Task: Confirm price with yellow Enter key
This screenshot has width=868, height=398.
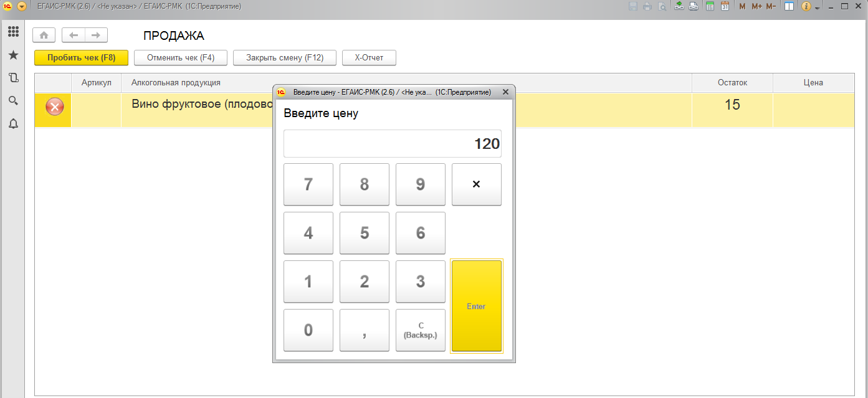Action: (x=477, y=306)
